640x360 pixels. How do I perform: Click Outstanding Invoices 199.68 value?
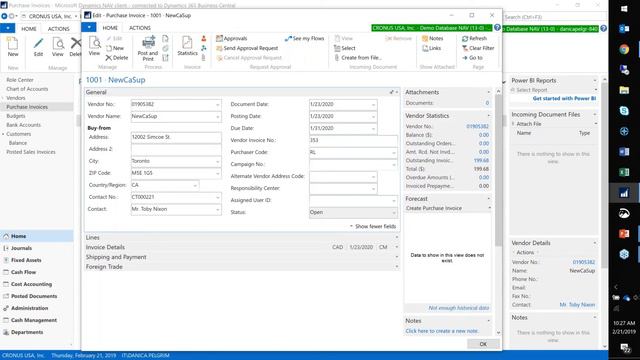tap(481, 160)
